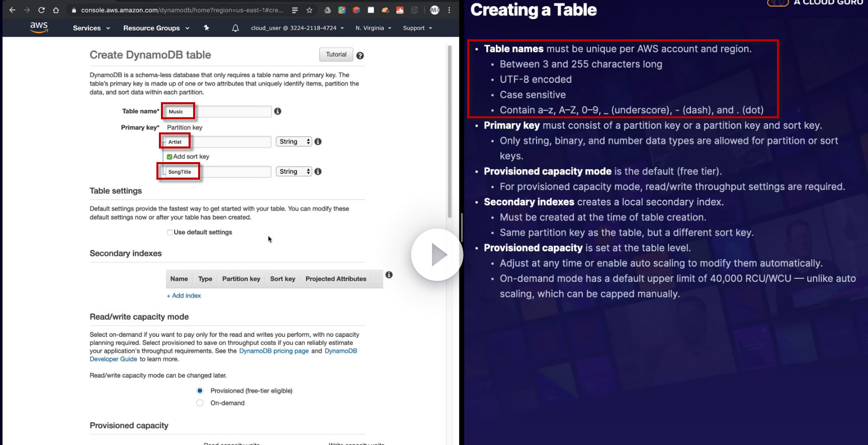Show info for the SongTitle sort key

pos(318,171)
